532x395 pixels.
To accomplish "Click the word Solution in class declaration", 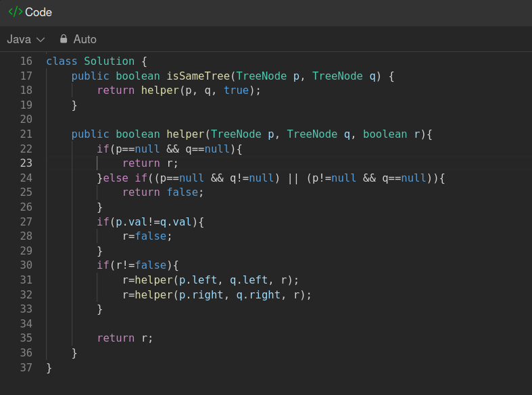I will pos(109,61).
